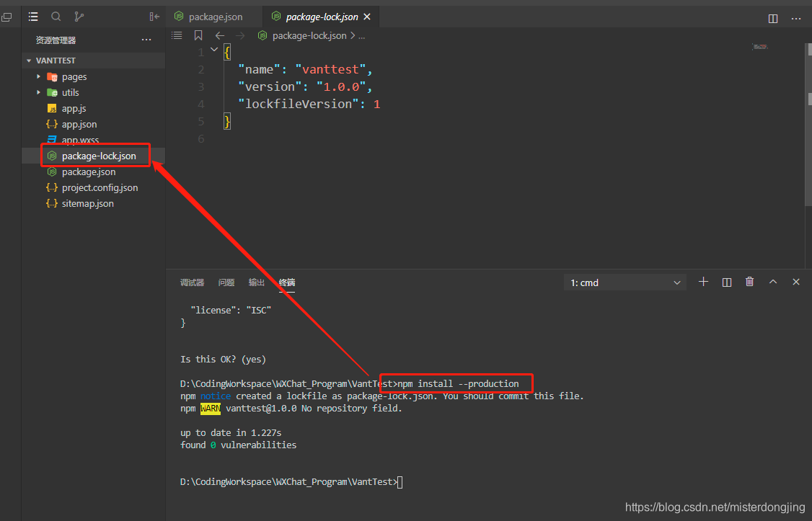The width and height of the screenshot is (812, 521).
Task: Click the "up to date in 1.227s" line
Action: pos(231,432)
